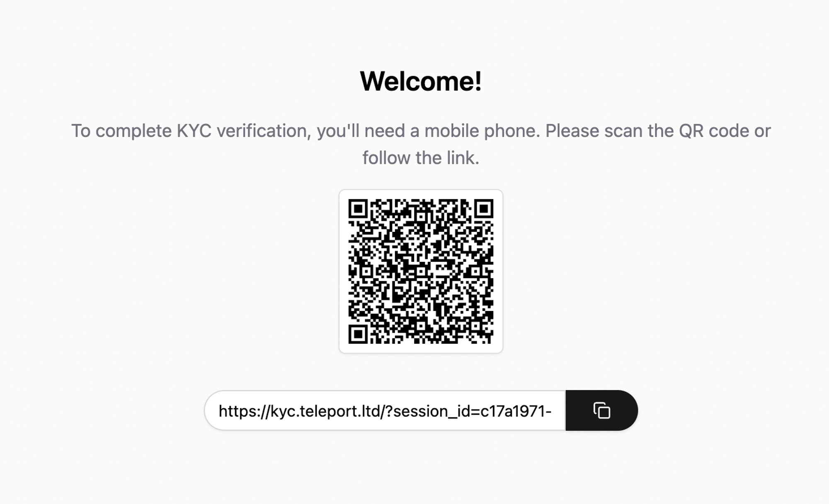Click the QR code image

[421, 271]
